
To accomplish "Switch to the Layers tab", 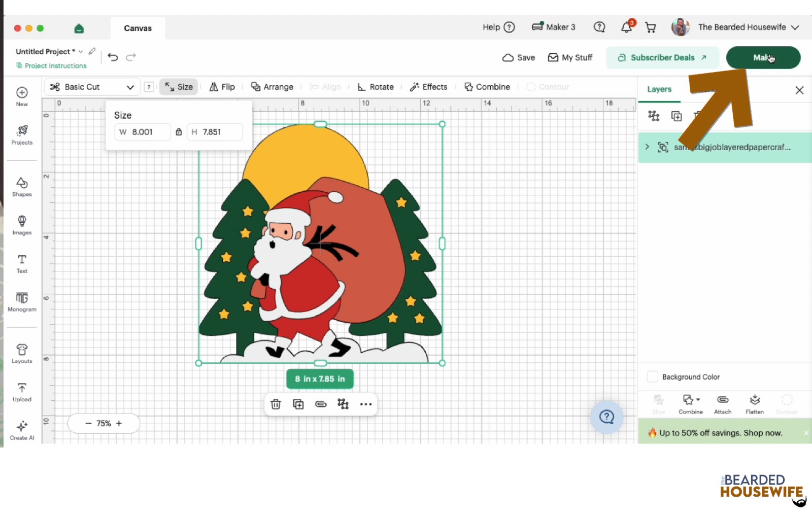I will pos(659,89).
